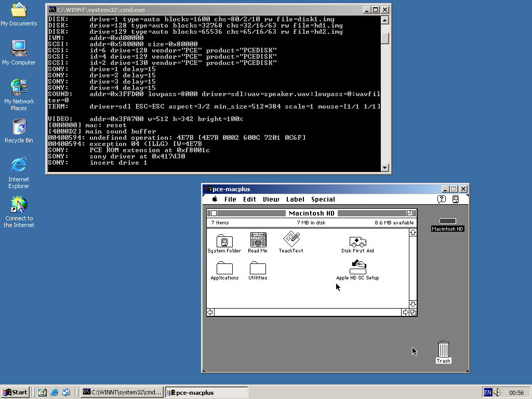Click 'insert drive 1' console line

[x=118, y=163]
